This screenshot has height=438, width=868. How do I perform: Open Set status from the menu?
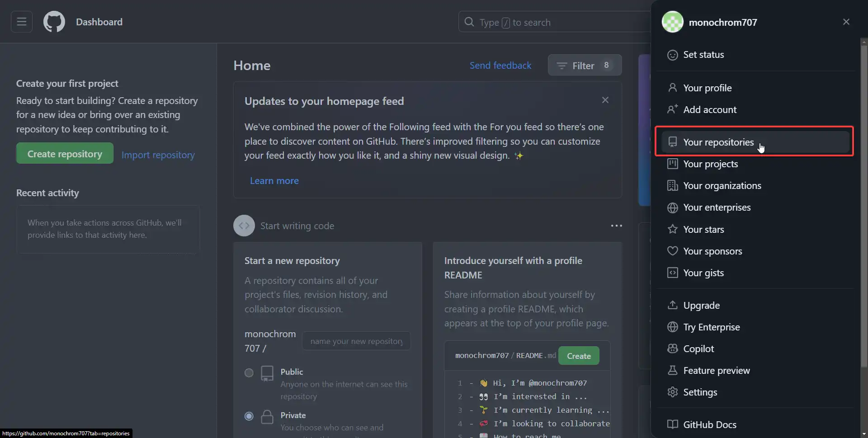pos(755,55)
